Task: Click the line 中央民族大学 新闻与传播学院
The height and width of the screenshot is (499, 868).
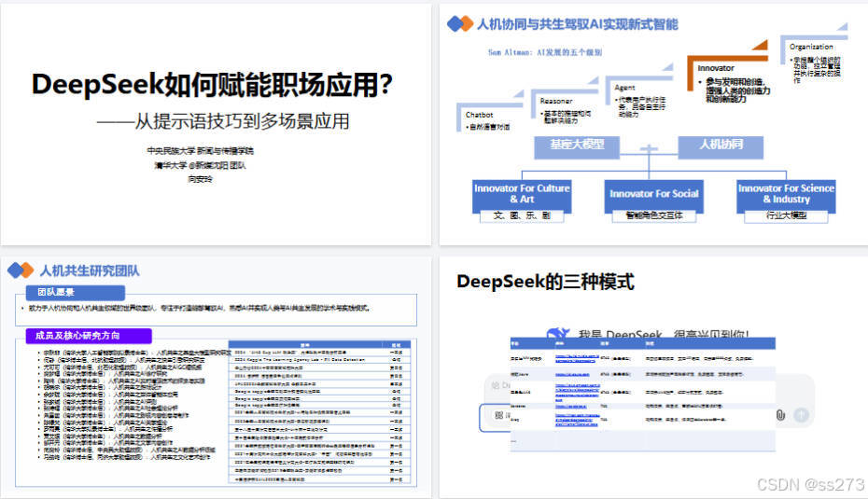Action: pyautogui.click(x=201, y=150)
